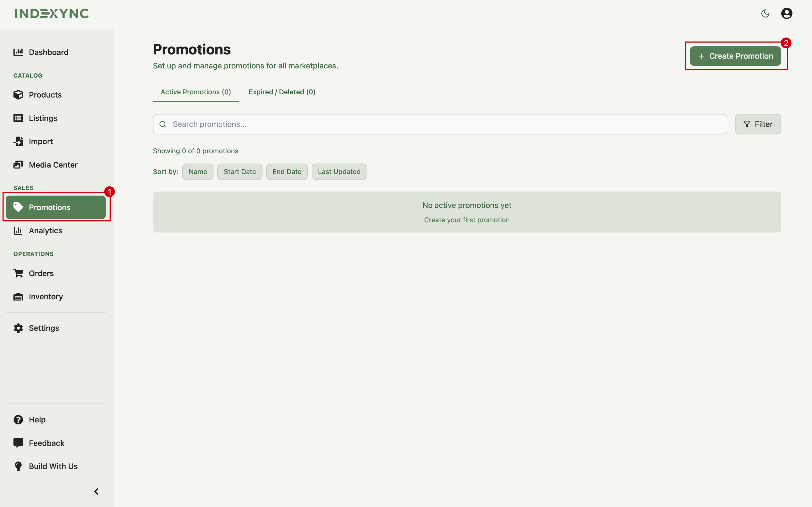Sort promotions by Name

[198, 172]
